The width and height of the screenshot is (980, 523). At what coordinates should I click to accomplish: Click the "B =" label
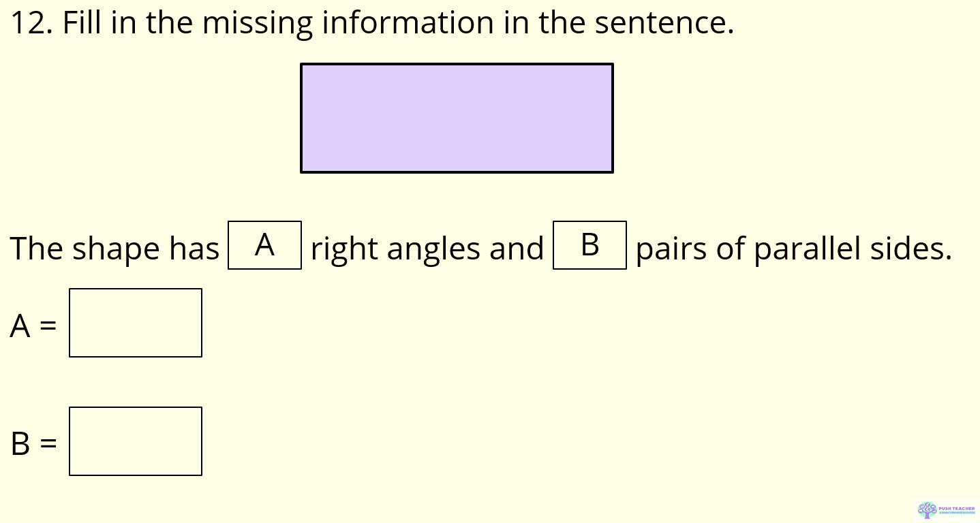click(x=33, y=445)
